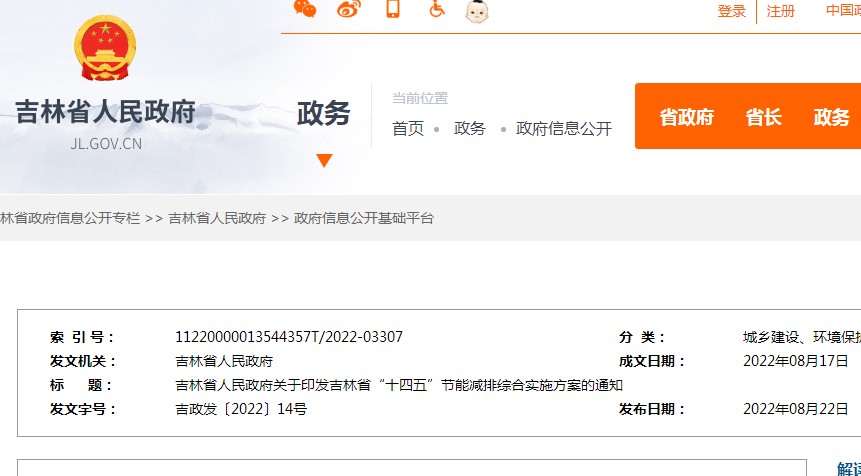
Task: Open the Weibo icon link
Action: [x=349, y=9]
